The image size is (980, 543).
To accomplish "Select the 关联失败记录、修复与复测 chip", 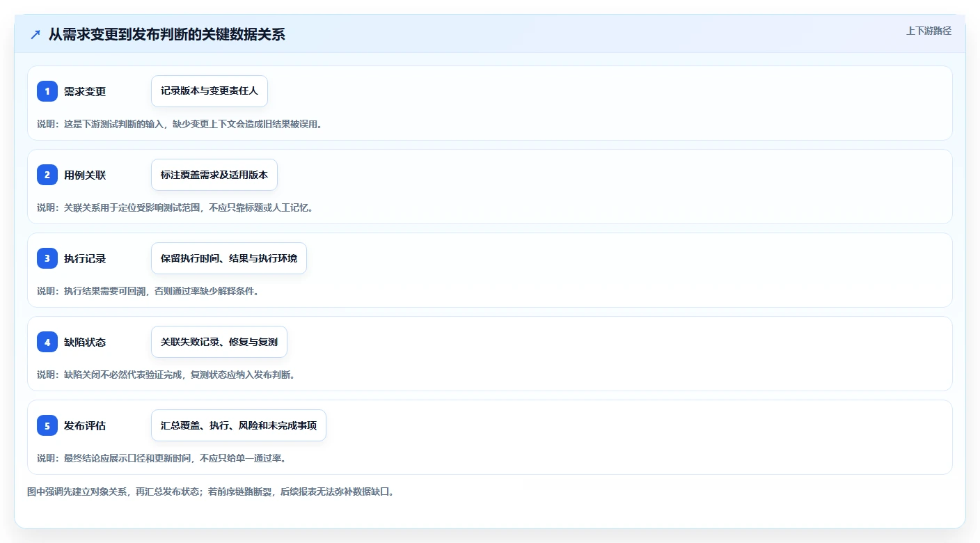I will (x=219, y=342).
